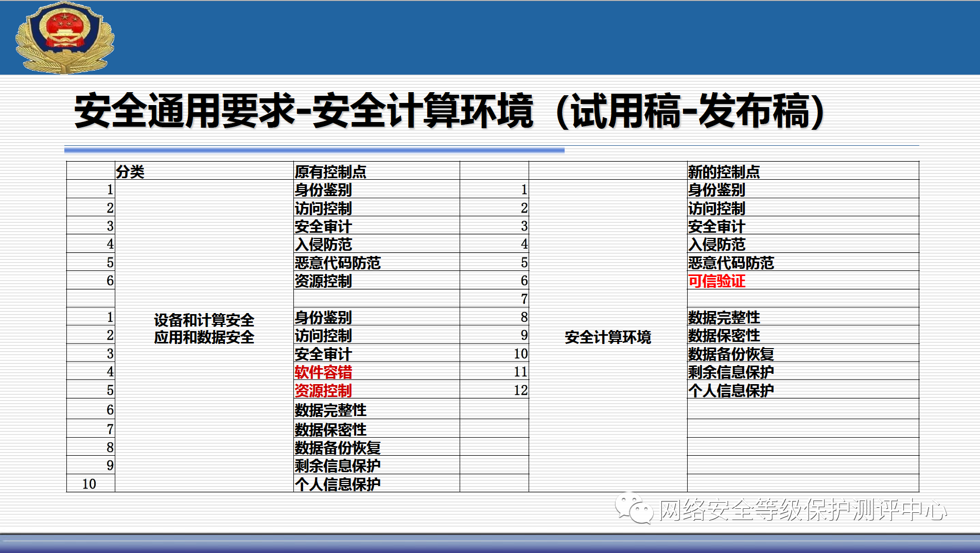The height and width of the screenshot is (553, 980).
Task: Click 身份鉴别 in the 新的控制点 column
Action: click(x=716, y=189)
